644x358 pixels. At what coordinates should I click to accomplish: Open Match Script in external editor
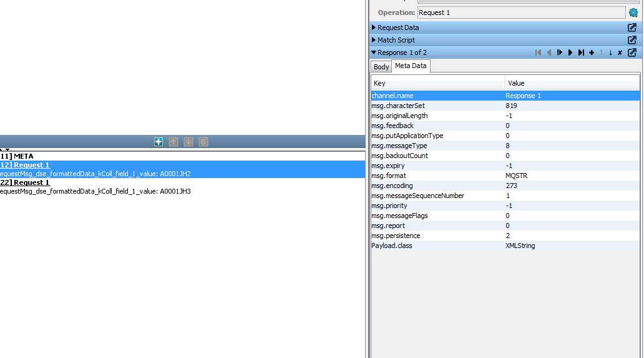[x=632, y=40]
